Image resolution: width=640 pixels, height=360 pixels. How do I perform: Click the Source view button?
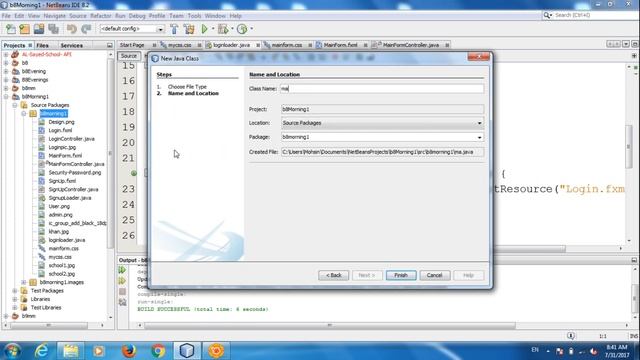129,56
